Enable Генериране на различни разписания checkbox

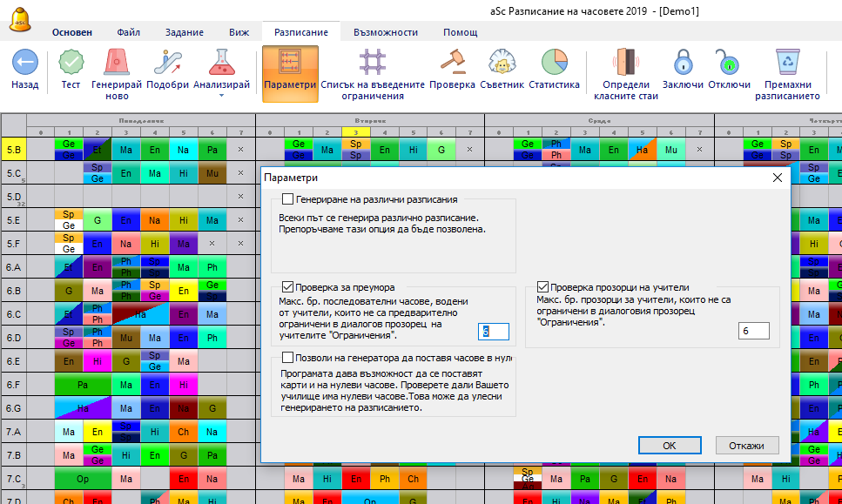[288, 199]
